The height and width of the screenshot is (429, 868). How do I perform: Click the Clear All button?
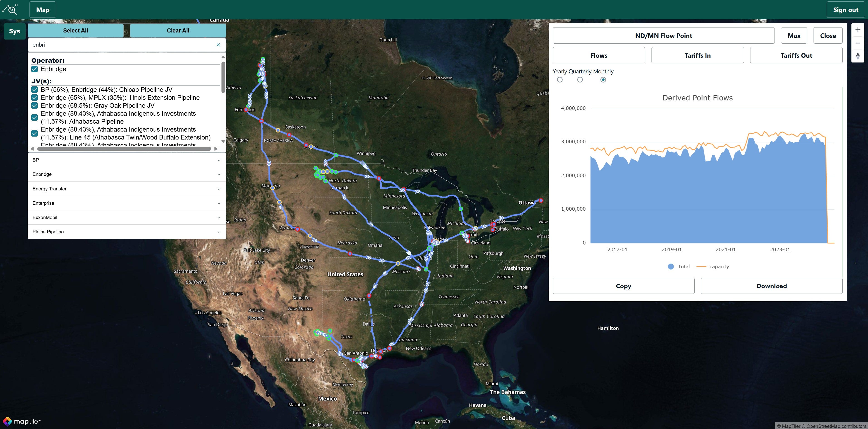(x=178, y=31)
